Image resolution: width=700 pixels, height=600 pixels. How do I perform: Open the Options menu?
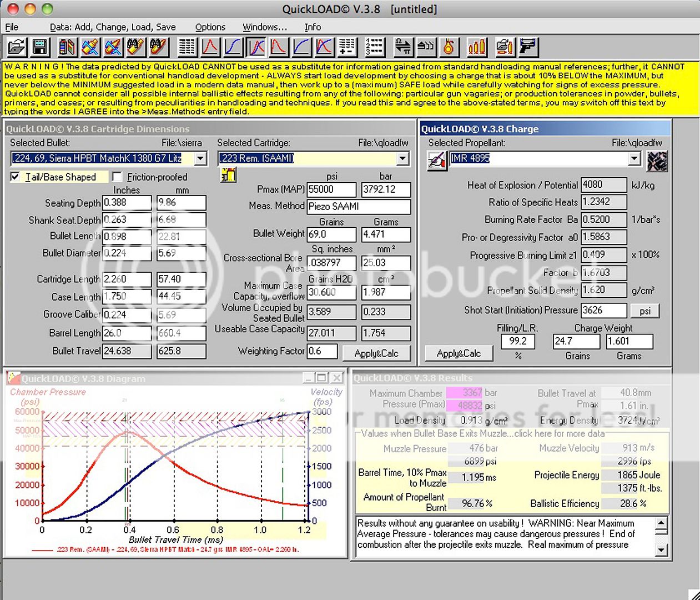[x=210, y=27]
